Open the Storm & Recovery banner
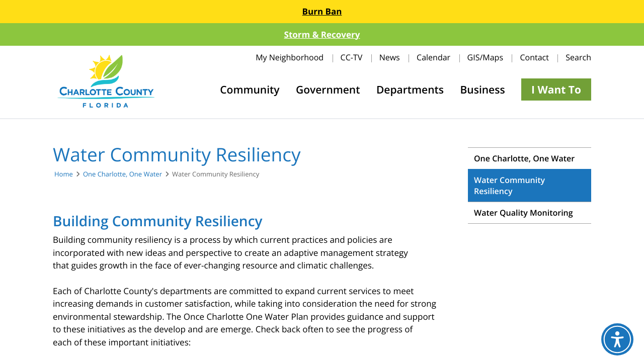The width and height of the screenshot is (644, 362). coord(321,34)
